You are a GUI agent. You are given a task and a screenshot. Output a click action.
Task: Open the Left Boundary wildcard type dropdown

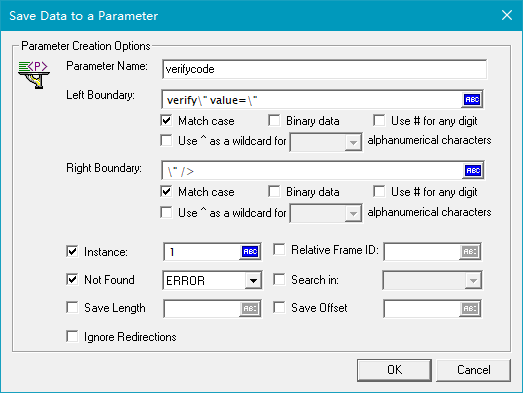tap(353, 142)
